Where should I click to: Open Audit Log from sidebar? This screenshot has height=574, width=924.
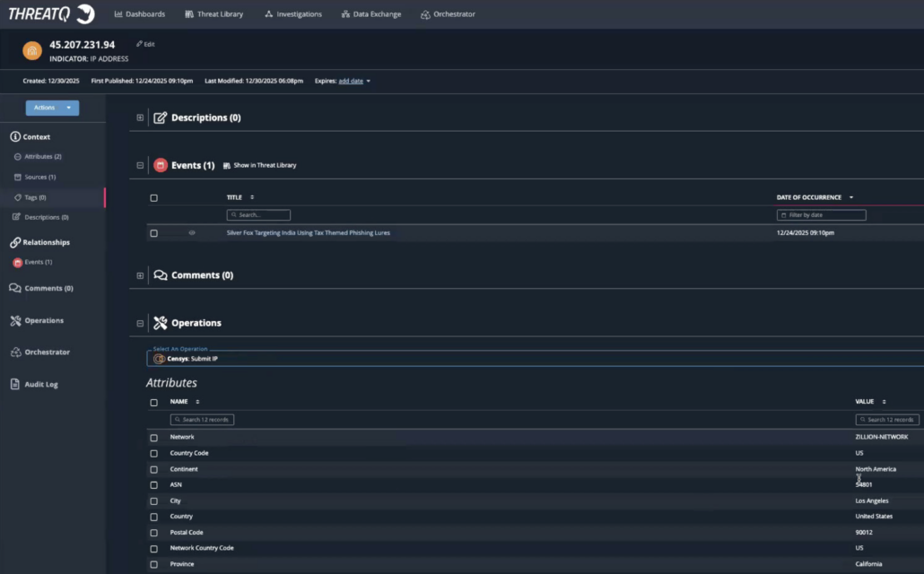point(40,384)
